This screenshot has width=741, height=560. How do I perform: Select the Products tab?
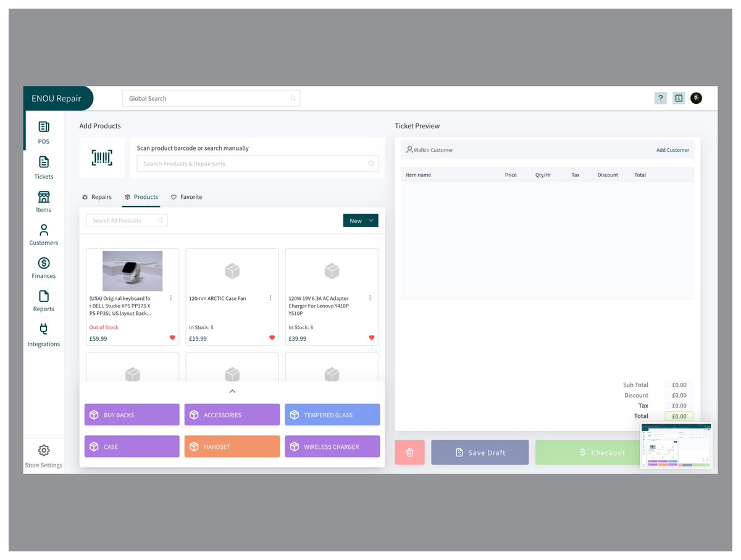(x=141, y=197)
